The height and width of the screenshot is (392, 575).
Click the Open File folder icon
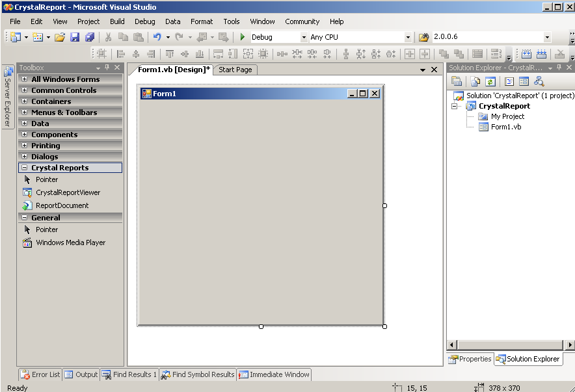(x=60, y=37)
